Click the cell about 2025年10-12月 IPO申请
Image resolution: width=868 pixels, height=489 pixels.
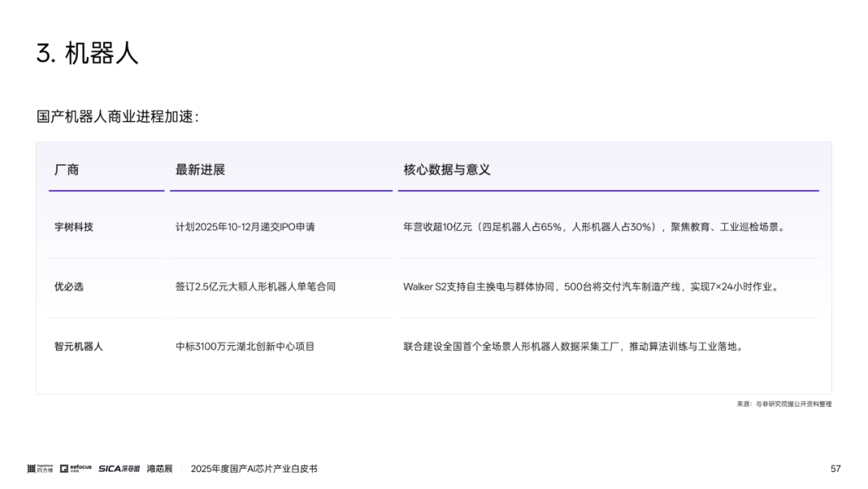click(x=245, y=227)
